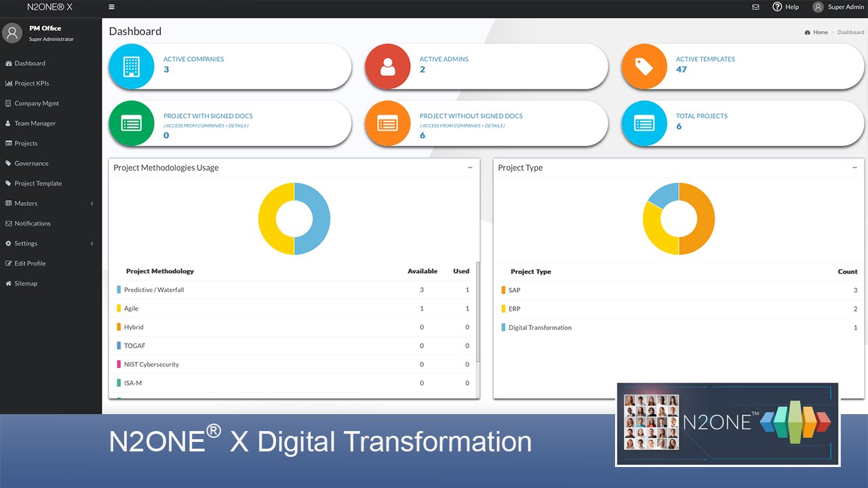
Task: Click the Help link in header
Action: (792, 7)
